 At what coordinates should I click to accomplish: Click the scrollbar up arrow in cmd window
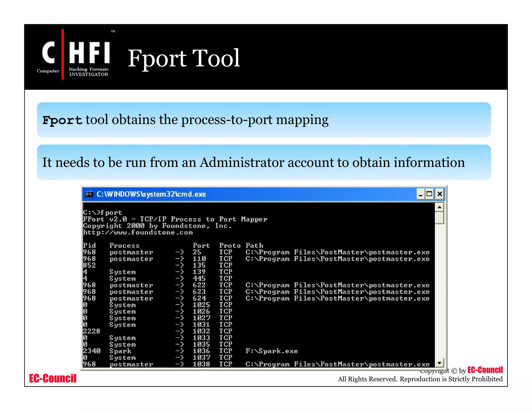pos(439,207)
